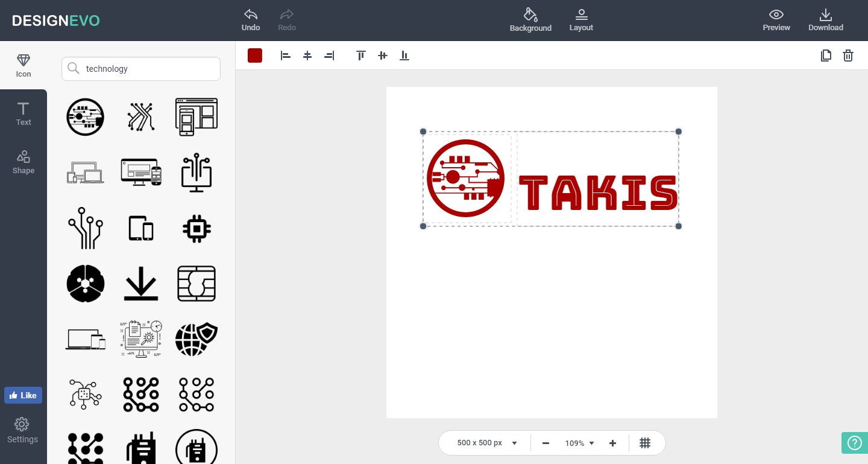Duplicate the selected object with copy icon
The image size is (868, 464).
[x=826, y=56]
